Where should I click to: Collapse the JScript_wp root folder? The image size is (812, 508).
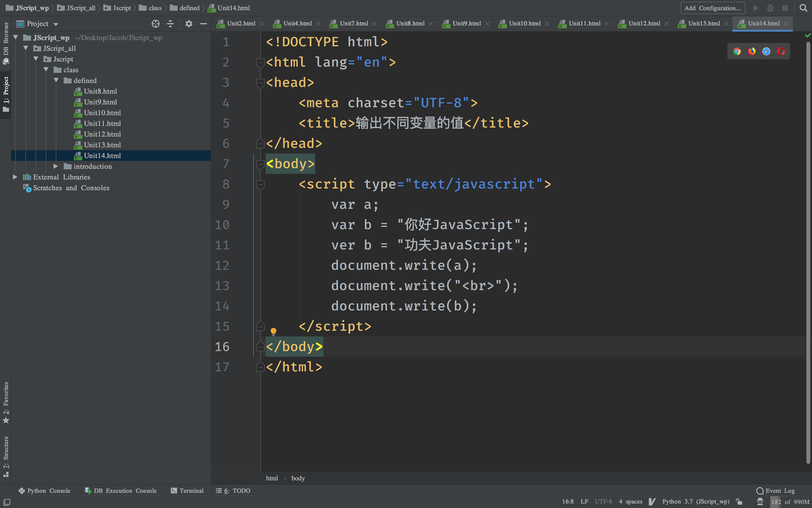(x=16, y=37)
